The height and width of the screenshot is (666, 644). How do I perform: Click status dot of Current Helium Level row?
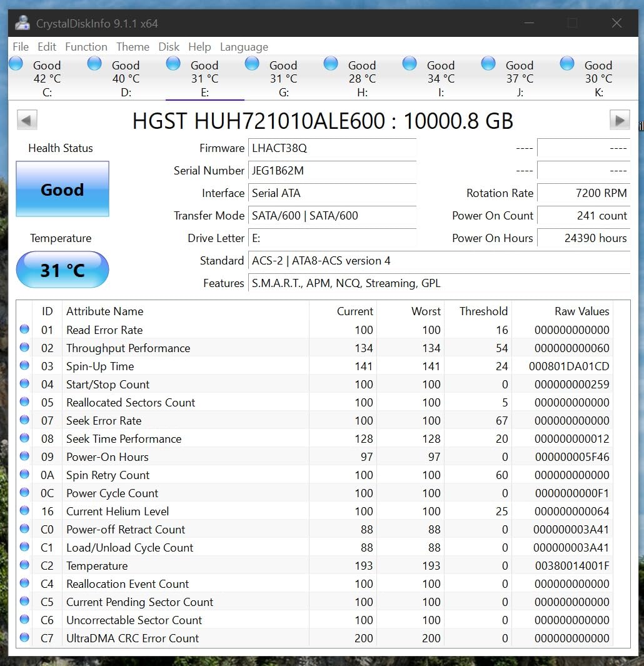pos(24,510)
